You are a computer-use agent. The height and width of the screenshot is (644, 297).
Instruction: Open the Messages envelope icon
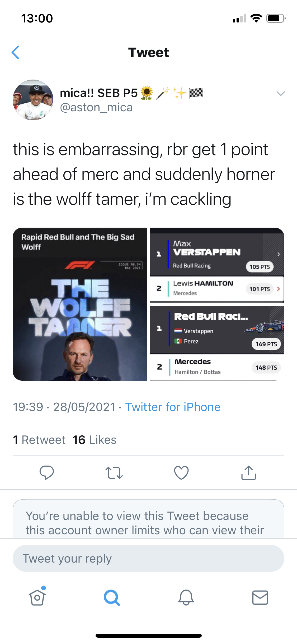click(260, 597)
